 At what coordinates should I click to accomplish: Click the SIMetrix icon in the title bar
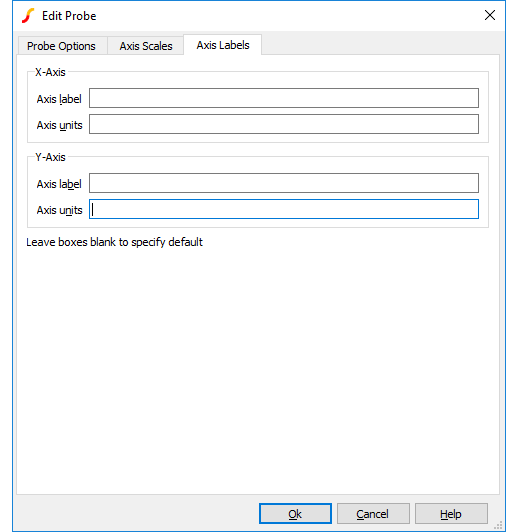(28, 16)
